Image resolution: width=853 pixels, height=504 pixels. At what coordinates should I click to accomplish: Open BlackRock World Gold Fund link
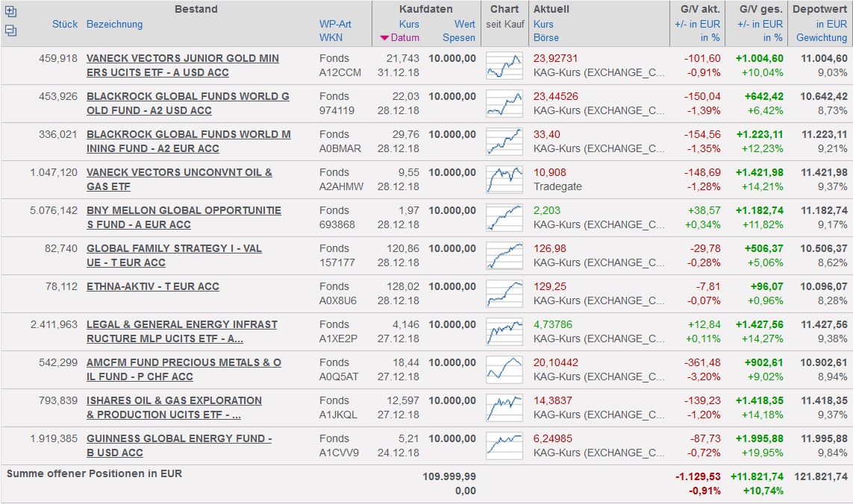coord(187,104)
